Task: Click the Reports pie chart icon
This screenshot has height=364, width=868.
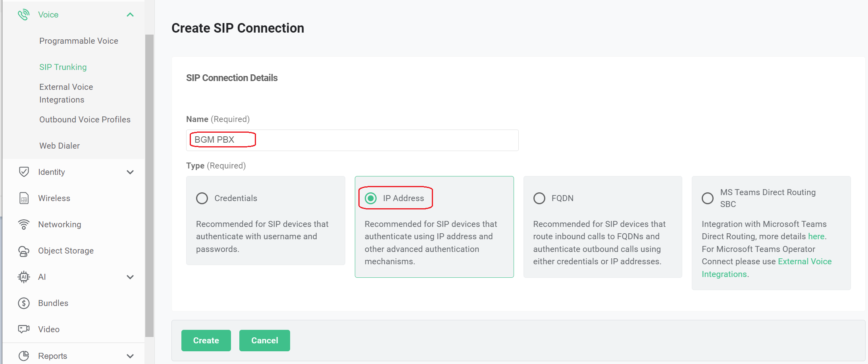Action: pyautogui.click(x=24, y=356)
